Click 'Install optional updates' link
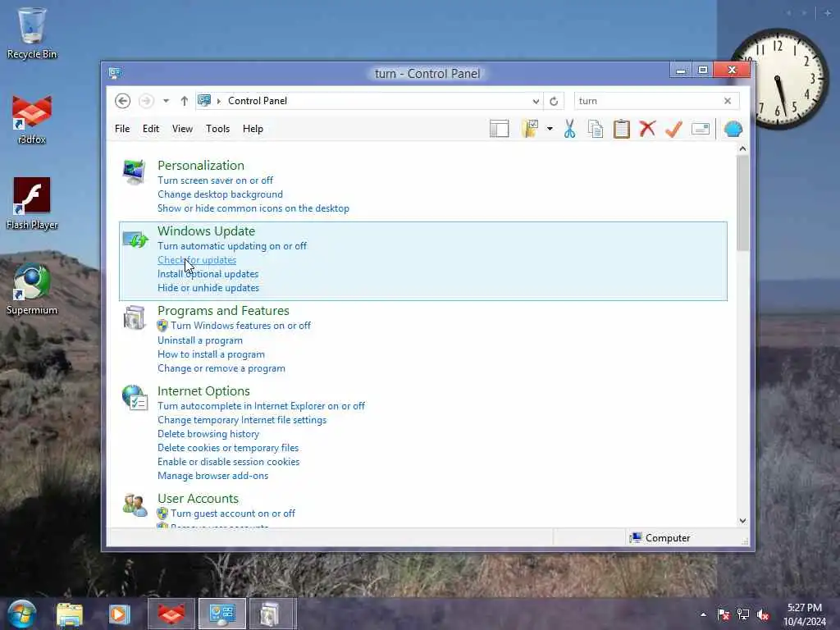 [208, 274]
